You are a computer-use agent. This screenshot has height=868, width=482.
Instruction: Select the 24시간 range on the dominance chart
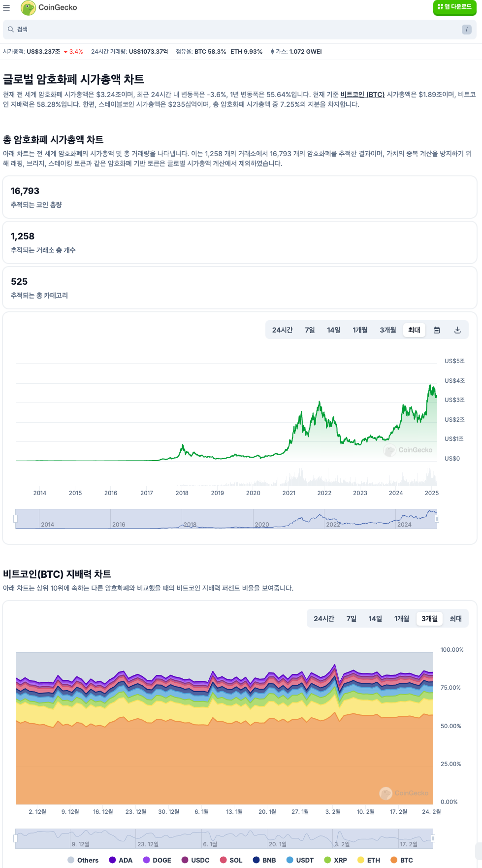pos(324,619)
